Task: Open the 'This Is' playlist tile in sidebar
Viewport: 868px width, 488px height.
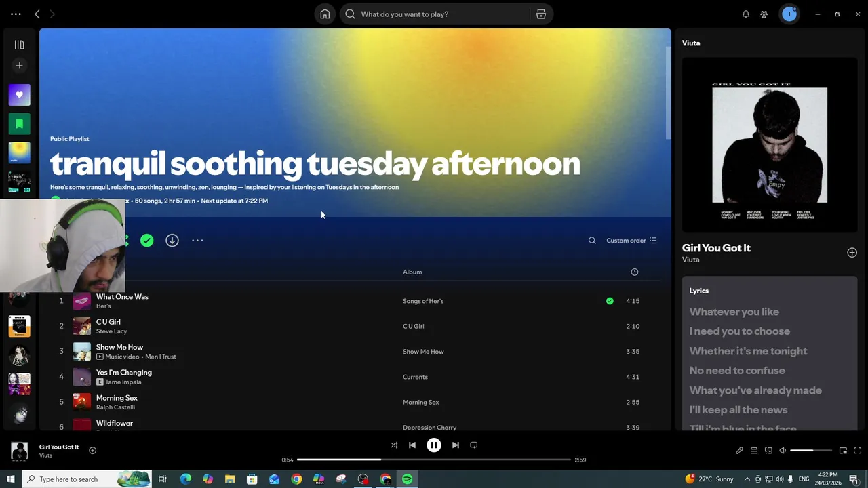Action: (x=19, y=326)
